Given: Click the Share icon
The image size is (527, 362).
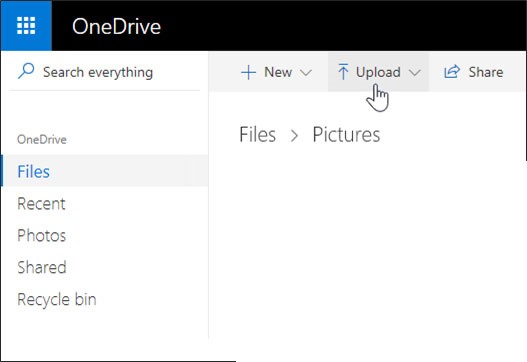Looking at the screenshot, I should [x=452, y=72].
